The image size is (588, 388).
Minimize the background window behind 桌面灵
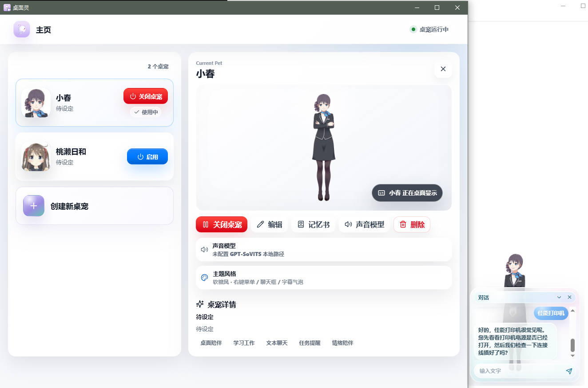[x=563, y=6]
